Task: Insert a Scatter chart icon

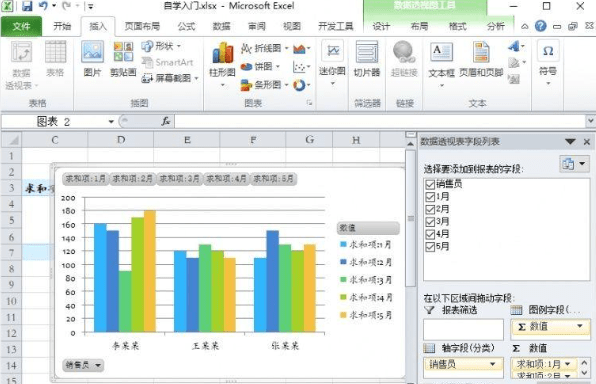Action: click(301, 67)
